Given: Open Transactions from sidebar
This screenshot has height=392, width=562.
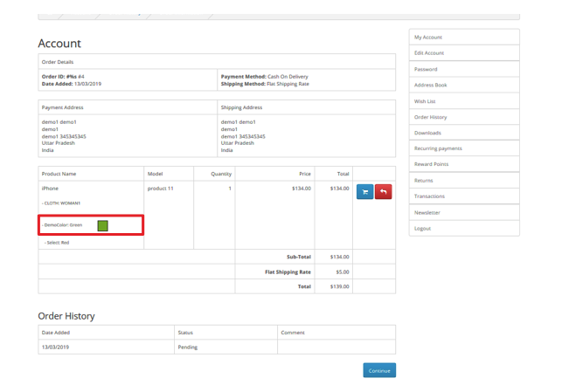Looking at the screenshot, I should pyautogui.click(x=429, y=196).
